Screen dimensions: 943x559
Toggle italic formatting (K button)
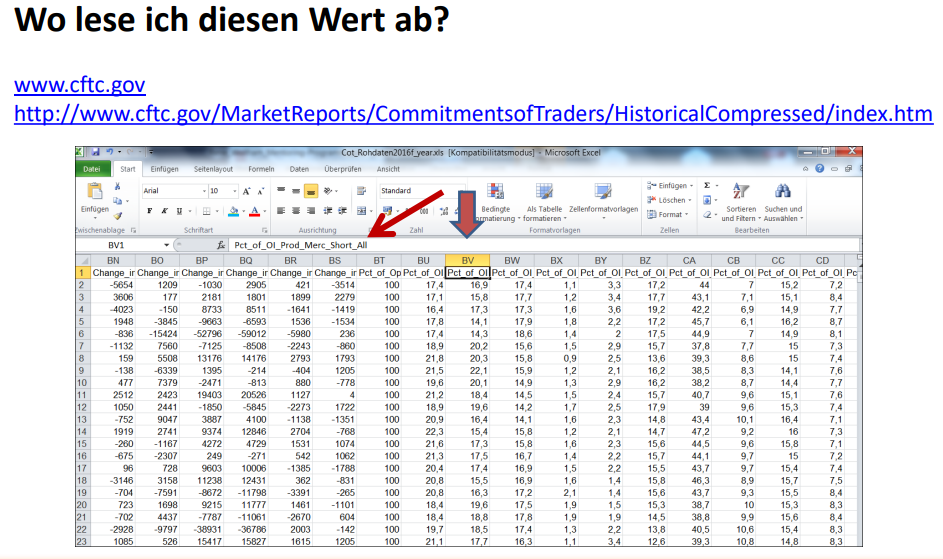[163, 211]
